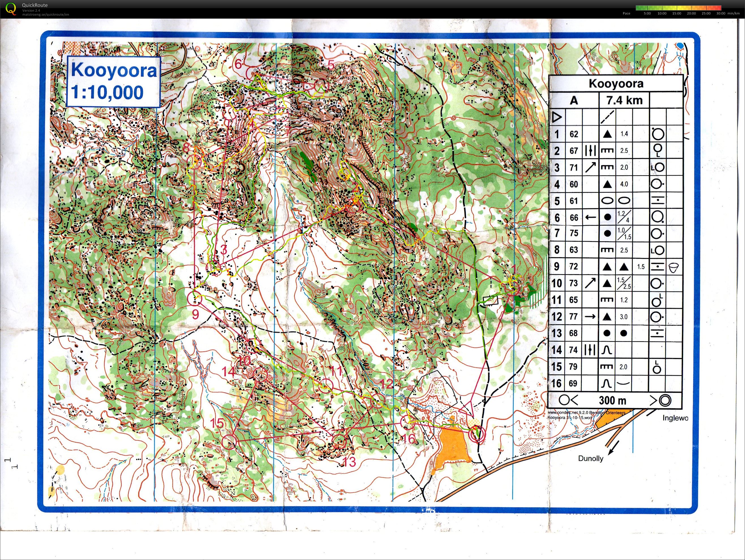The height and width of the screenshot is (560, 745).
Task: Click the Kooyoora 1:10,000 title box
Action: pos(113,82)
